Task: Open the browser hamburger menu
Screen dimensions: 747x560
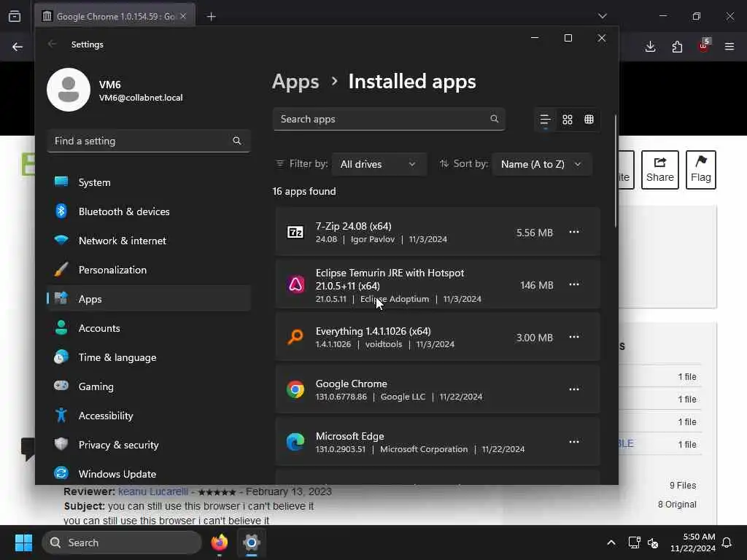Action: click(x=729, y=47)
